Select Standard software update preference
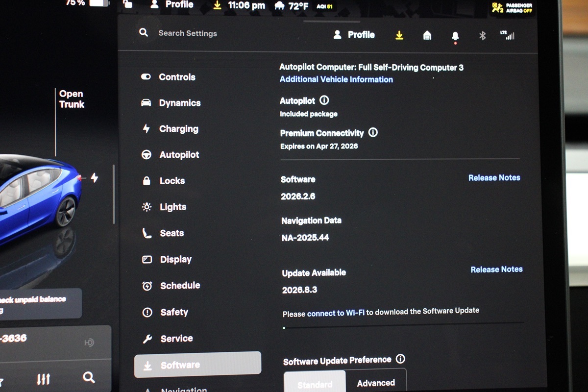Screen dimensions: 588x392 (x=315, y=384)
